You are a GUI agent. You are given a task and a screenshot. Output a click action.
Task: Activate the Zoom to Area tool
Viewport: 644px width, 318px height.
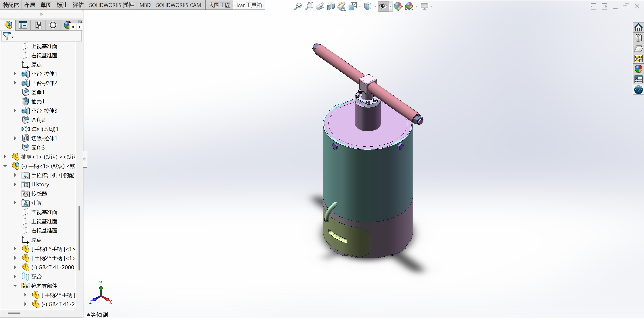click(309, 6)
